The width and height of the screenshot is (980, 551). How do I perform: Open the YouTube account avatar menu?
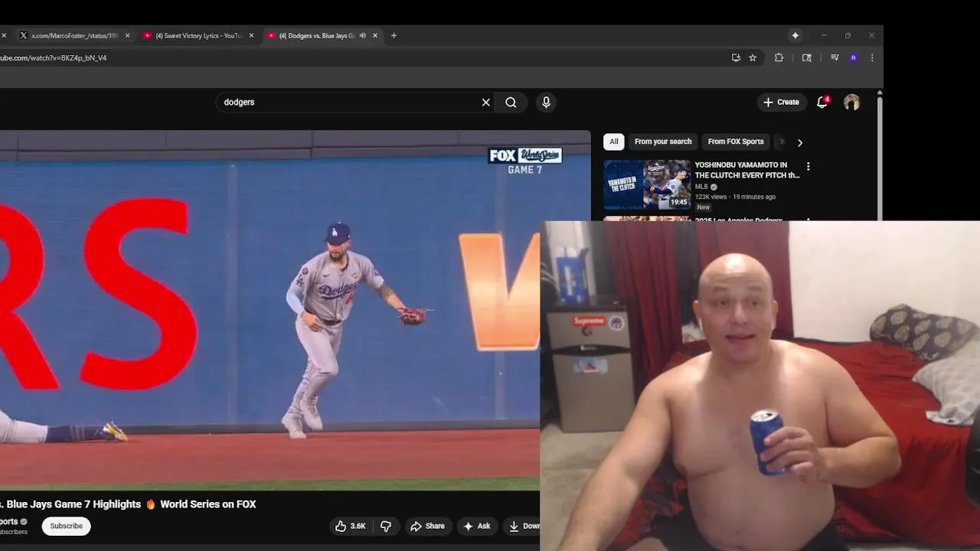coord(851,102)
